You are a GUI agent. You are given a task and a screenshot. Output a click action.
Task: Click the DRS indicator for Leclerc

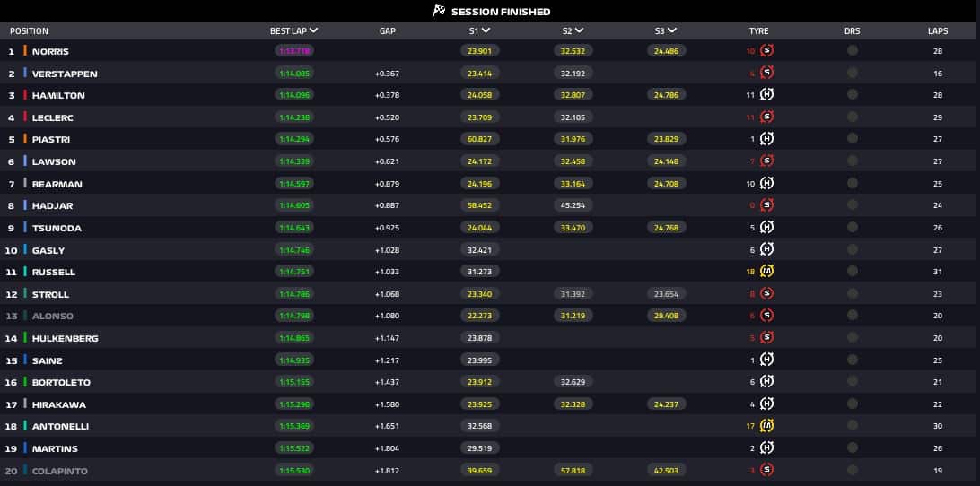(x=852, y=117)
